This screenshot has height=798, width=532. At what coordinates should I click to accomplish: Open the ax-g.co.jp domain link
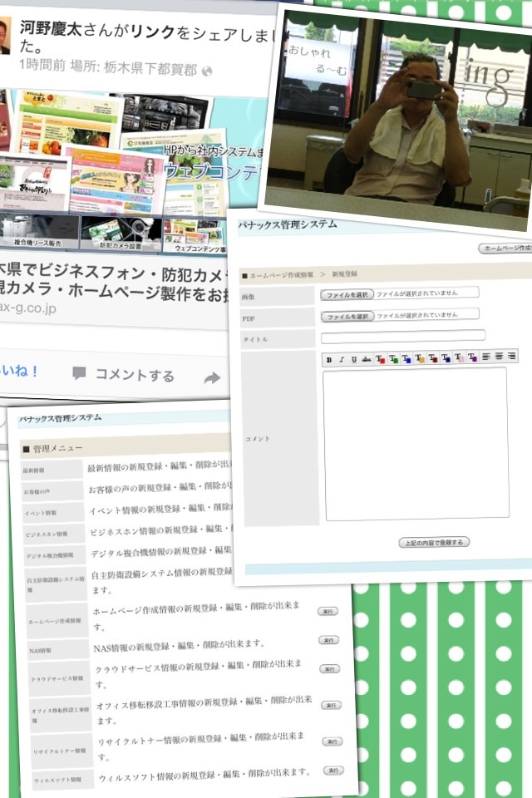coord(28,308)
